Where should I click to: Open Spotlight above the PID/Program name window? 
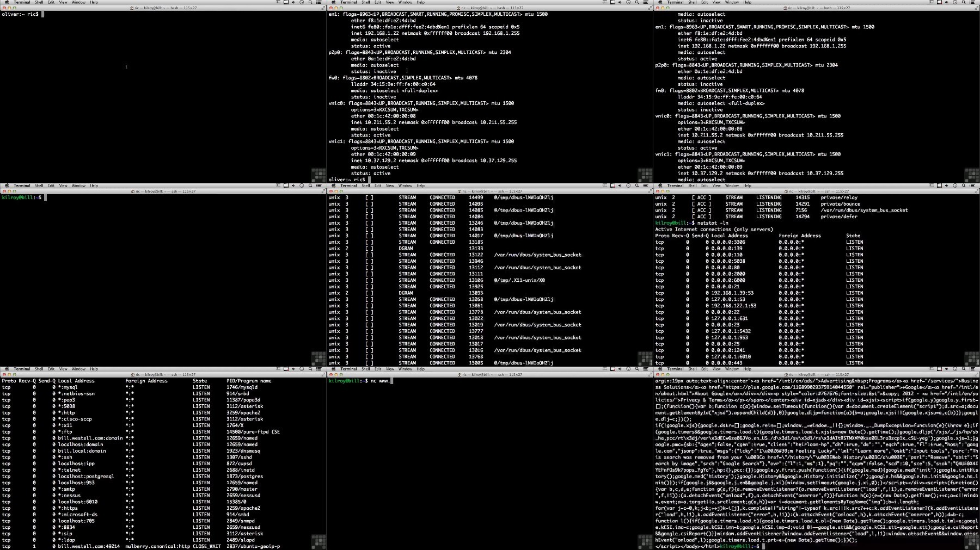point(310,369)
